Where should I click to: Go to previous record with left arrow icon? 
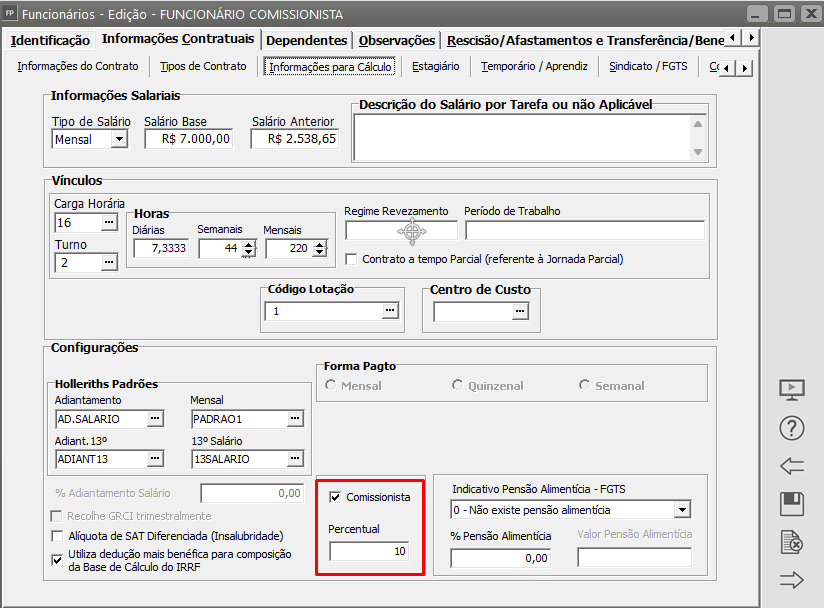point(791,466)
